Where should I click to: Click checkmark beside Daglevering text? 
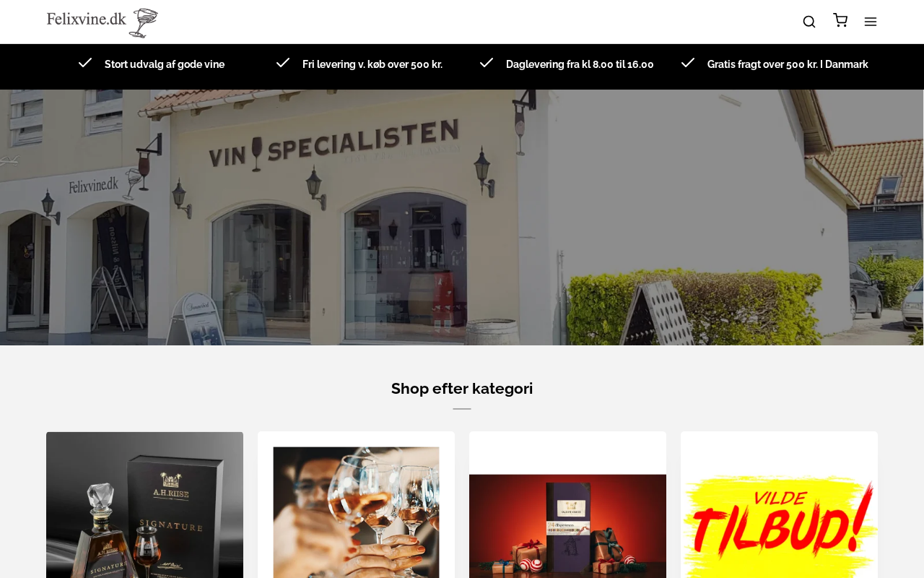(x=487, y=63)
